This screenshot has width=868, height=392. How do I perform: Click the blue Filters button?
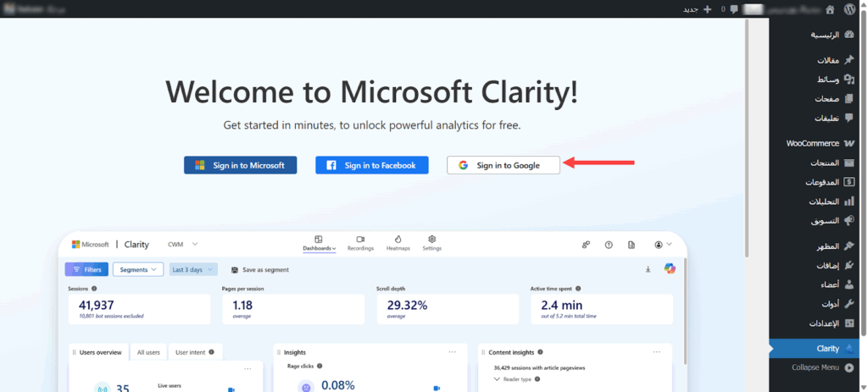click(86, 269)
